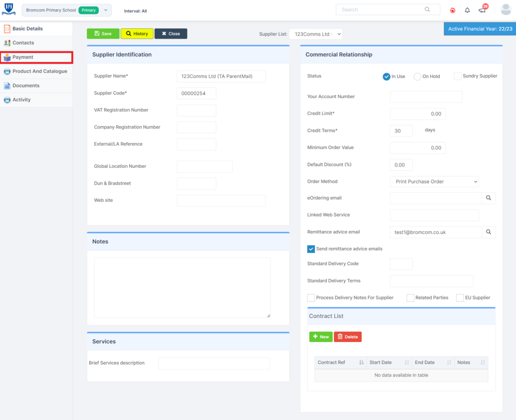Click the Standard Delivery Code field
516x420 pixels.
[401, 264]
